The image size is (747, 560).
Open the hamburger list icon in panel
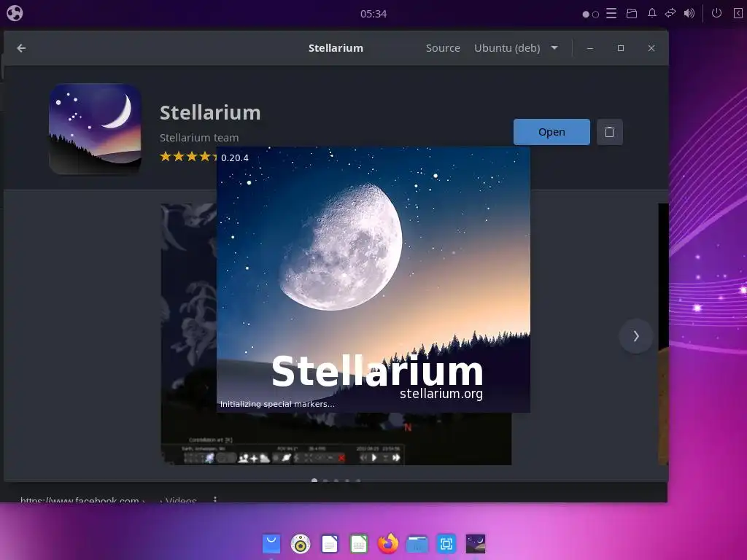(x=611, y=13)
